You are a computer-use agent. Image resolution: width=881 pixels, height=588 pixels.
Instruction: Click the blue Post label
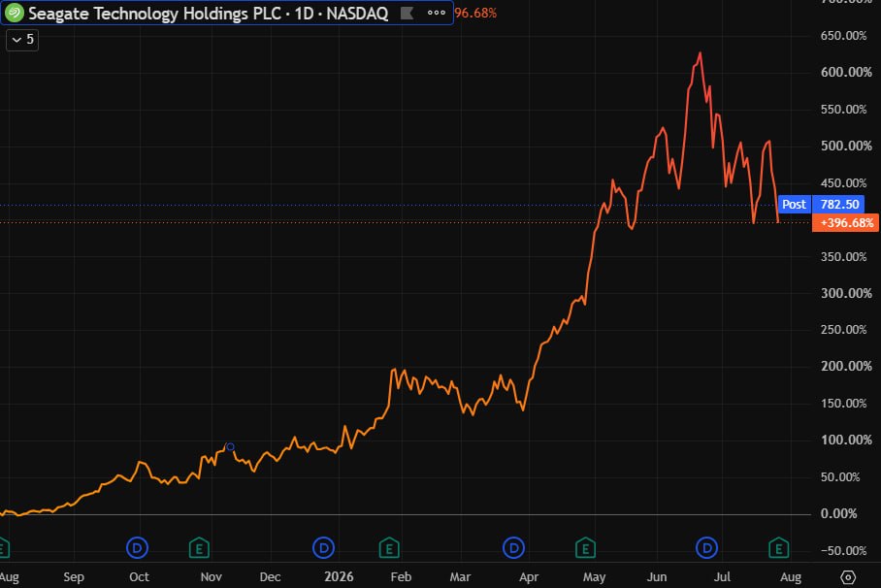(x=794, y=205)
